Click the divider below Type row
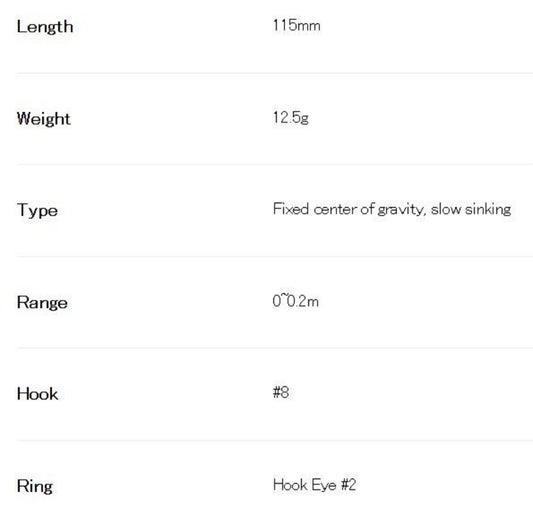 coord(275,257)
